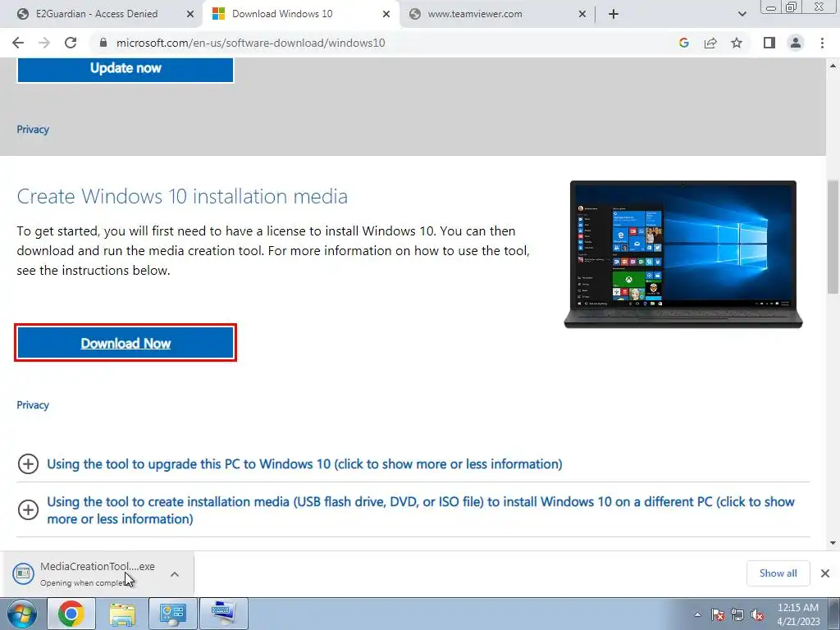Open a new tab with plus button

pyautogui.click(x=614, y=14)
